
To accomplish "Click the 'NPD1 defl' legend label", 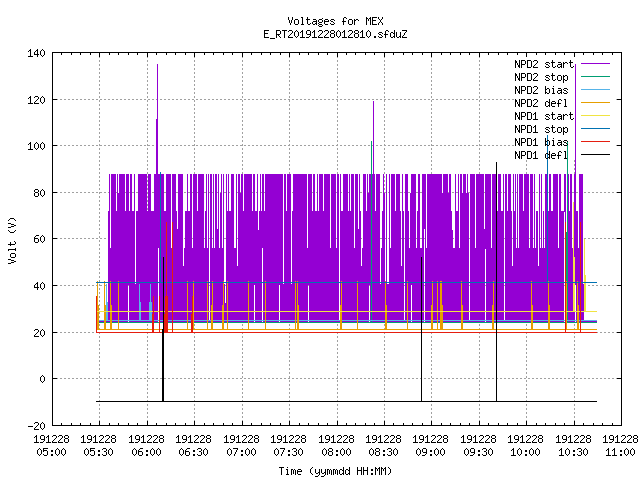I will (541, 156).
